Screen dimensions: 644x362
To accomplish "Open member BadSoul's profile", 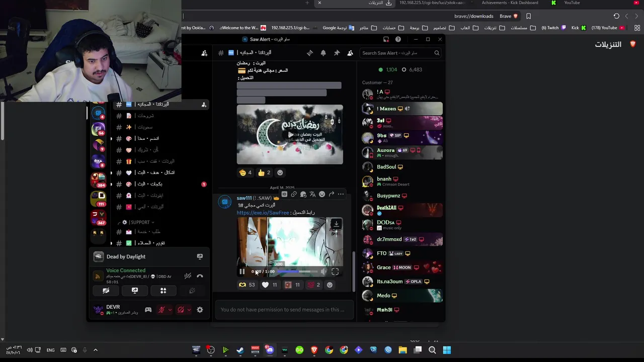I will (402, 167).
